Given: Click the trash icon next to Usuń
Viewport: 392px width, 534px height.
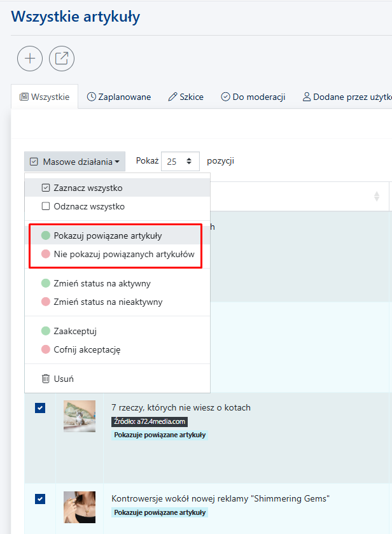Looking at the screenshot, I should coord(46,379).
